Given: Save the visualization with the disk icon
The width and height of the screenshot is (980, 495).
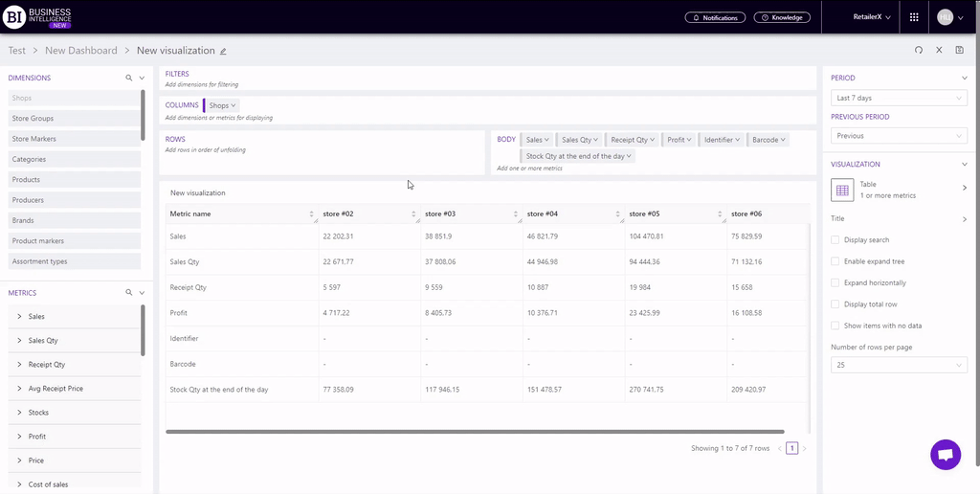Looking at the screenshot, I should point(960,50).
